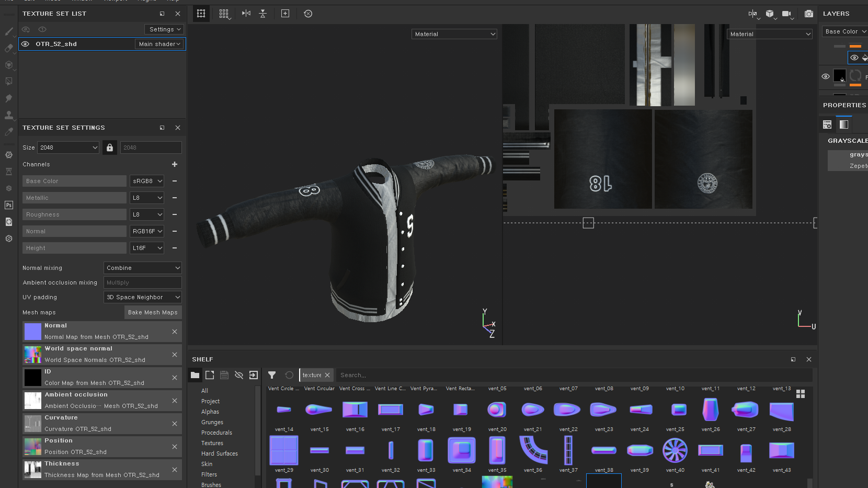The height and width of the screenshot is (488, 868).
Task: Select the vent_29 grid thumbnail
Action: (x=284, y=450)
